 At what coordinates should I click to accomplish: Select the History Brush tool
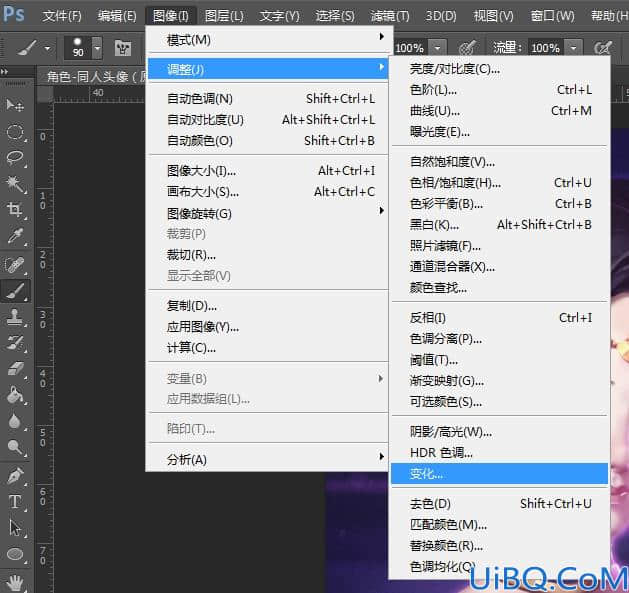[x=15, y=343]
